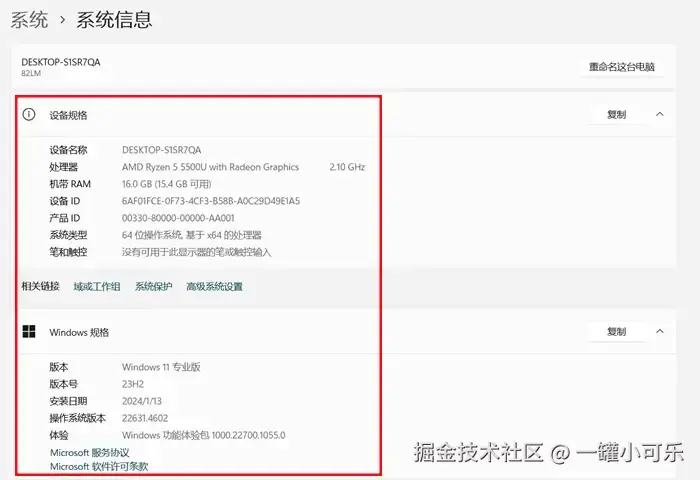This screenshot has height=480, width=700.
Task: Open the 域或工作组 link
Action: (x=97, y=287)
